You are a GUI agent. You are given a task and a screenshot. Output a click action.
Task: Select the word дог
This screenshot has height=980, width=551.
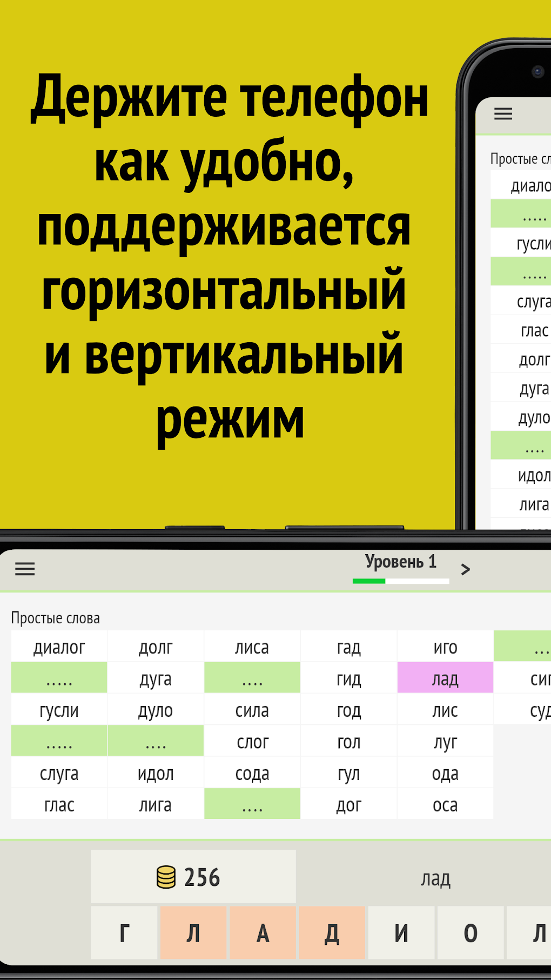[349, 804]
